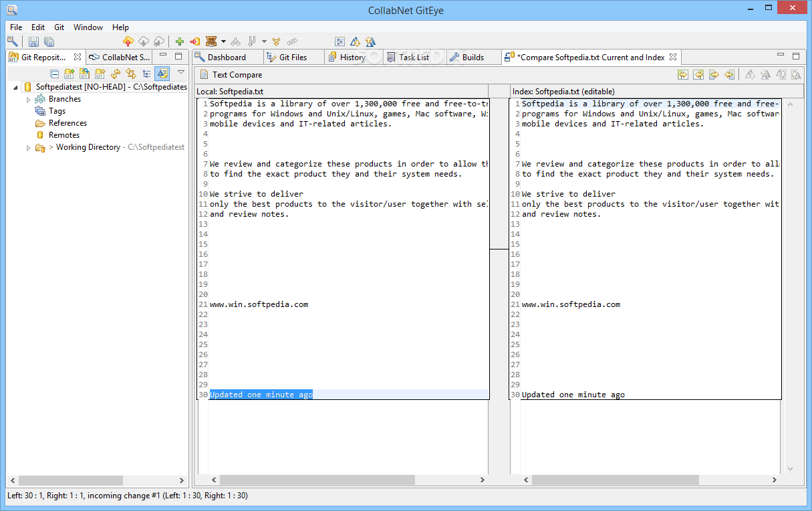Screen dimensions: 812x511
Task: Click Create new Git repository icon
Action: pos(100,74)
